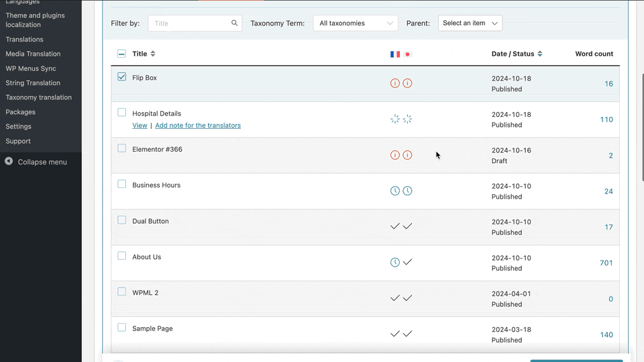Image resolution: width=644 pixels, height=362 pixels.
Task: Check the Elementor #366 checkbox
Action: (121, 148)
